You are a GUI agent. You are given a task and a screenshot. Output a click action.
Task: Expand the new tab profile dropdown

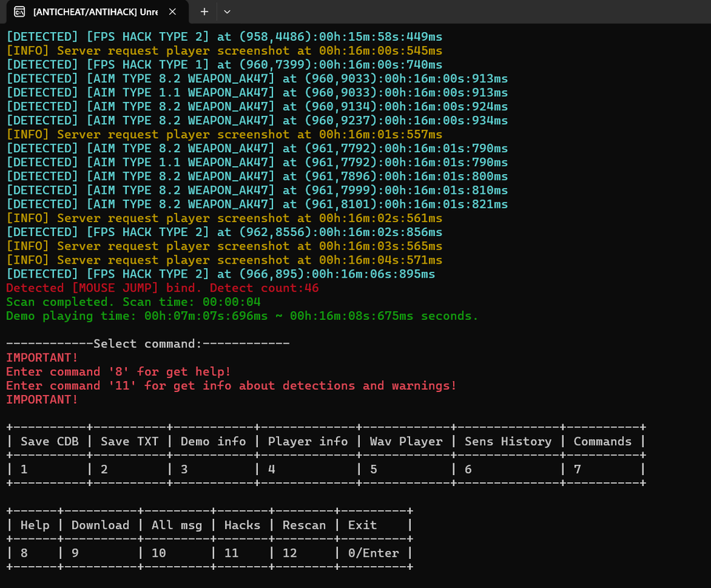tap(227, 12)
